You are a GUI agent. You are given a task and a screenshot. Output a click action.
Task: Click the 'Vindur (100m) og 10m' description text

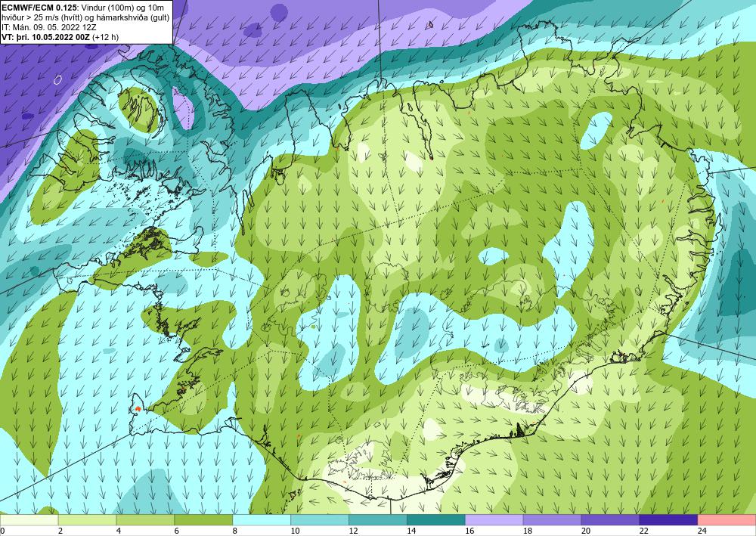point(122,7)
